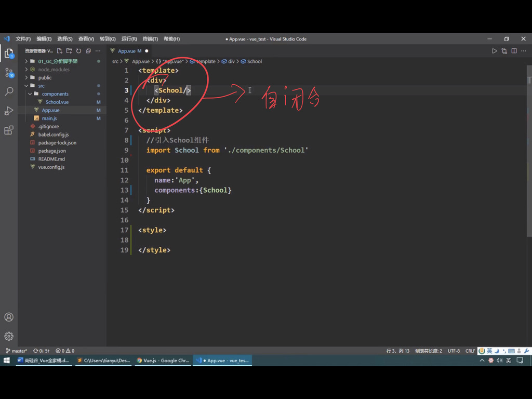
Task: Click the IME wrench settings icon
Action: coord(526,351)
